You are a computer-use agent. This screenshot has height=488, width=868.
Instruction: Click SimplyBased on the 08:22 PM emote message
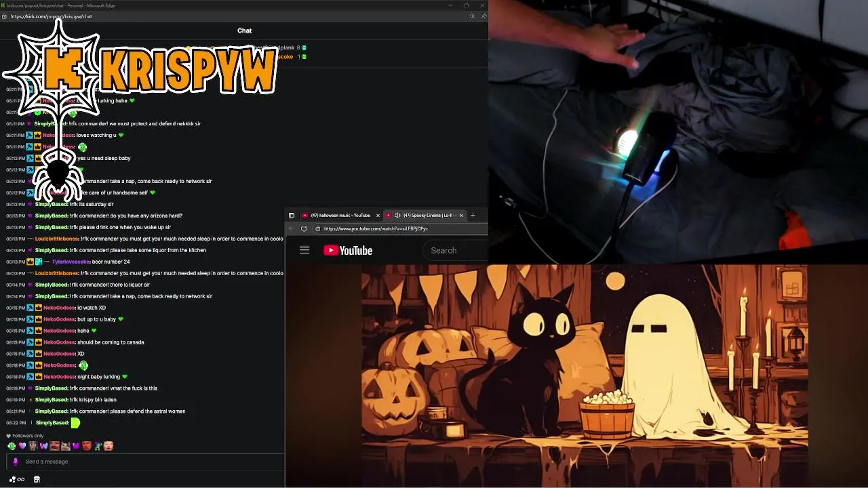coord(52,423)
